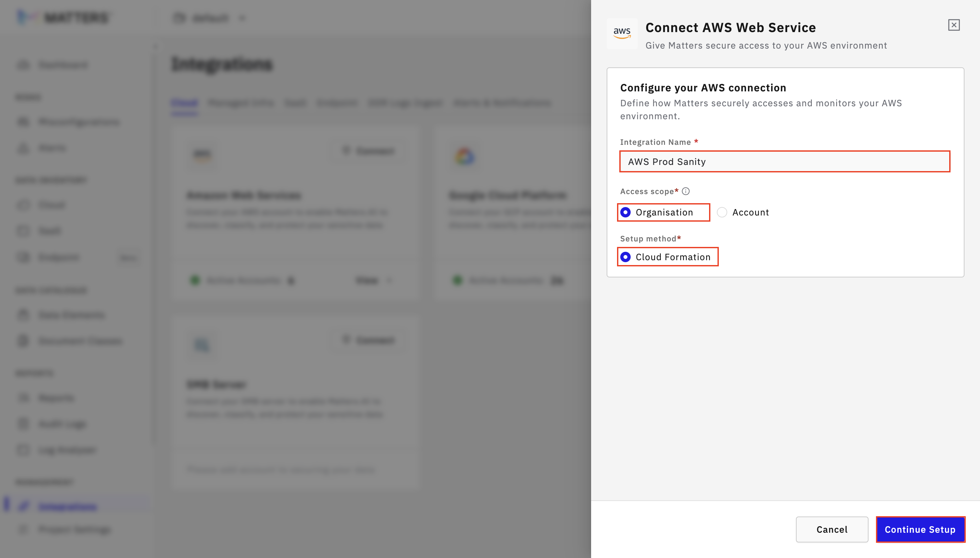Cancel the AWS connection setup

pyautogui.click(x=832, y=529)
